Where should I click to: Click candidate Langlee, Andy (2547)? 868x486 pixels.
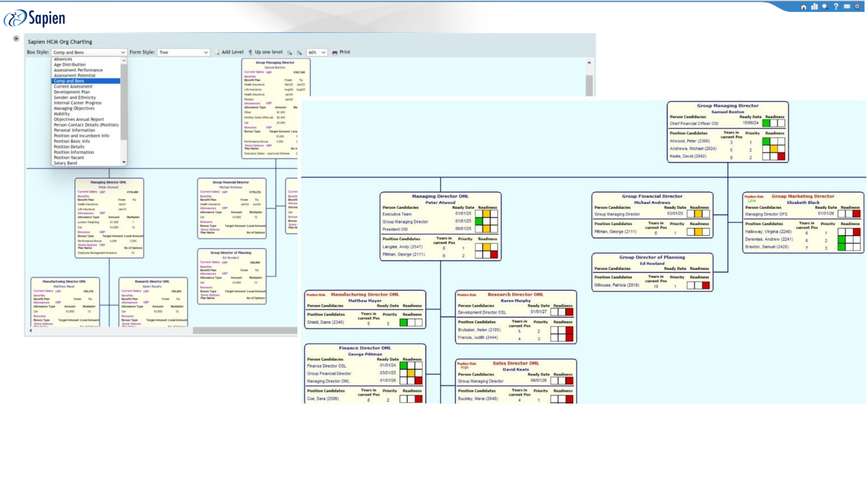pos(402,247)
